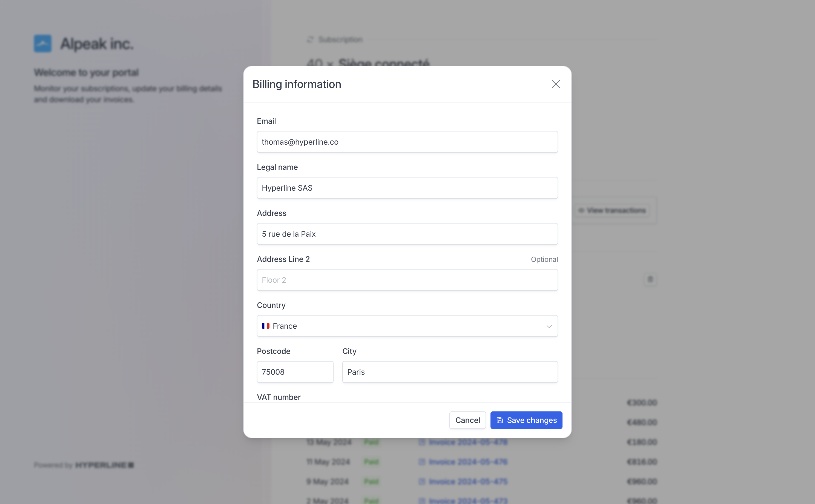815x504 pixels.
Task: Click the 'Address Line 2' label
Action: pos(283,259)
